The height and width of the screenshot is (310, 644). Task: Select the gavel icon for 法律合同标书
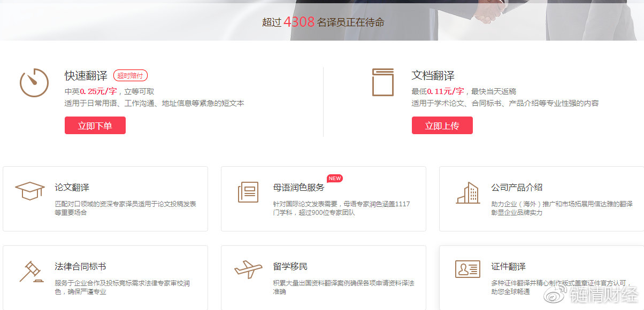30,270
